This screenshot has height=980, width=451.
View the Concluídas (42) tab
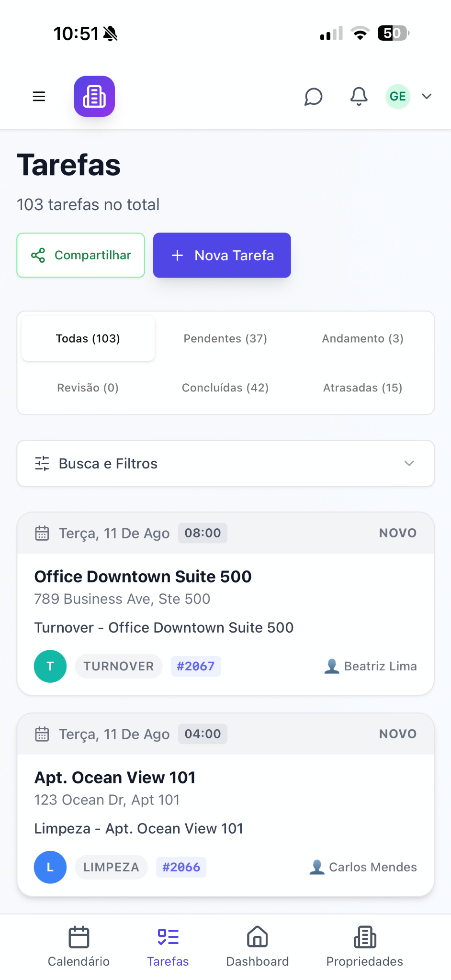[x=225, y=388]
